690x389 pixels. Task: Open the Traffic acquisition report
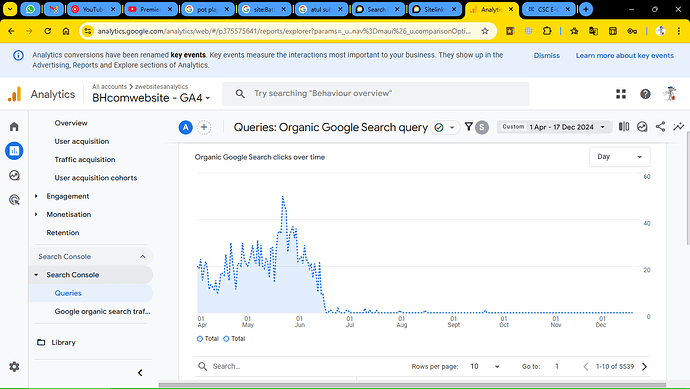[85, 160]
